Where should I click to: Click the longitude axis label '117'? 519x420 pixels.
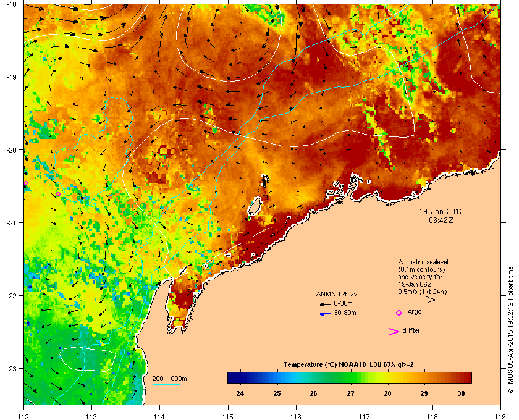365,416
